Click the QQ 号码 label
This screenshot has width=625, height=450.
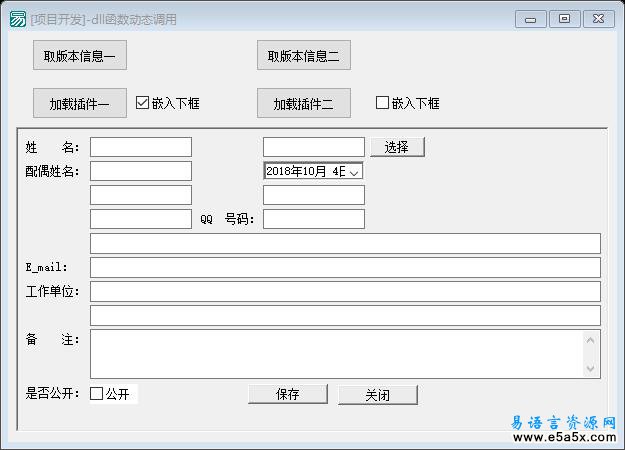point(227,219)
